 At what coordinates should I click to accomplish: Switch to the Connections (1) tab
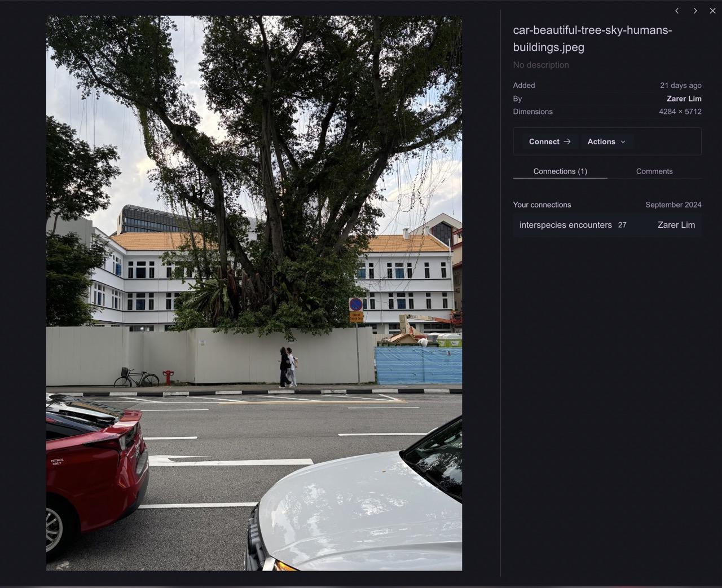point(560,171)
